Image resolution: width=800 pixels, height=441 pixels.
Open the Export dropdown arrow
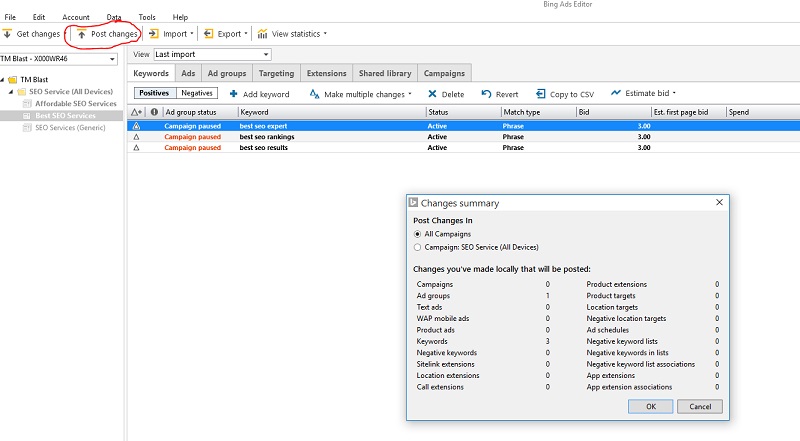[246, 34]
